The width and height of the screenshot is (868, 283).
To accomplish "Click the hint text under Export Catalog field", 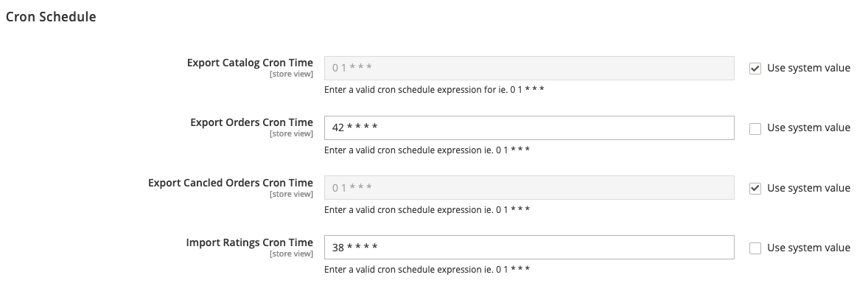I will [434, 90].
